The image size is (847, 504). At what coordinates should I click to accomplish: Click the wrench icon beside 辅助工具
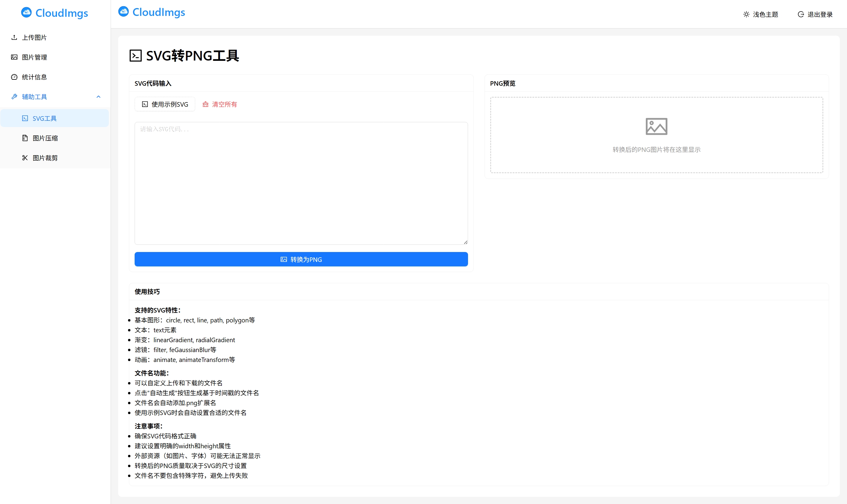(14, 96)
